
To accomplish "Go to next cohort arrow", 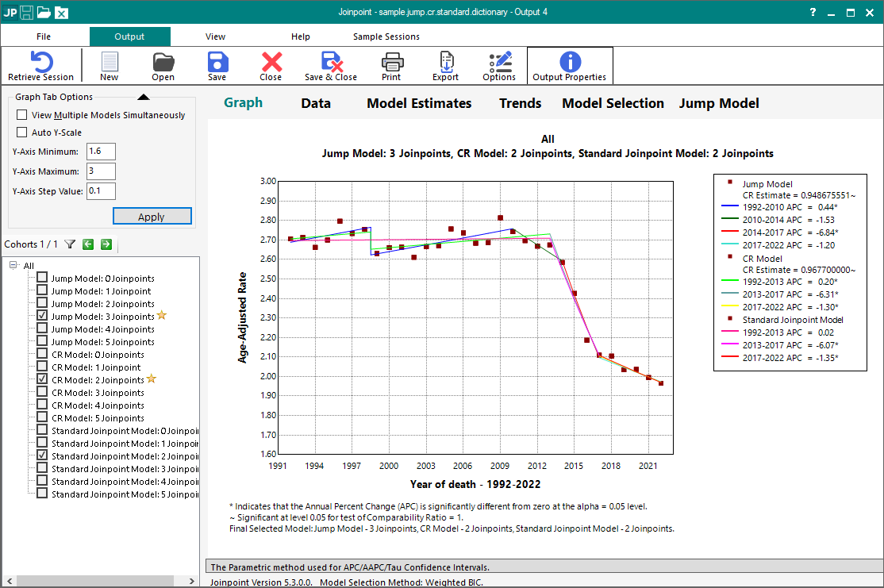I will point(106,244).
